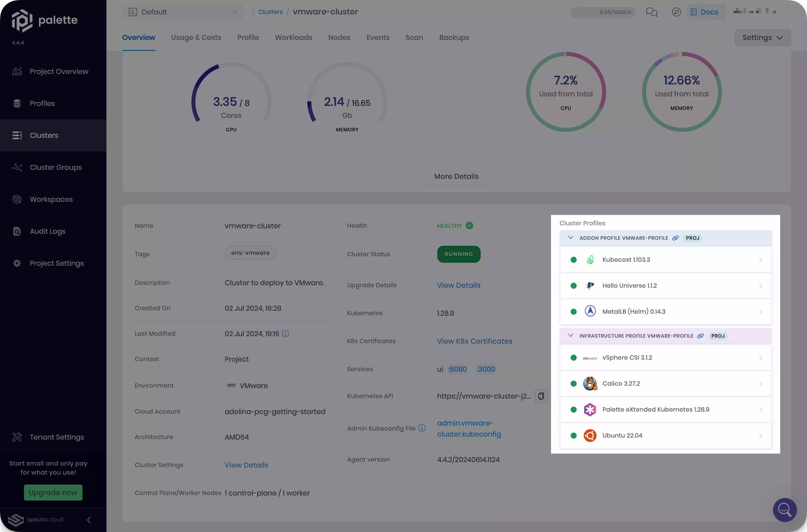Viewport: 807px width, 532px height.
Task: Click the Hello Universe pack icon
Action: (x=590, y=286)
